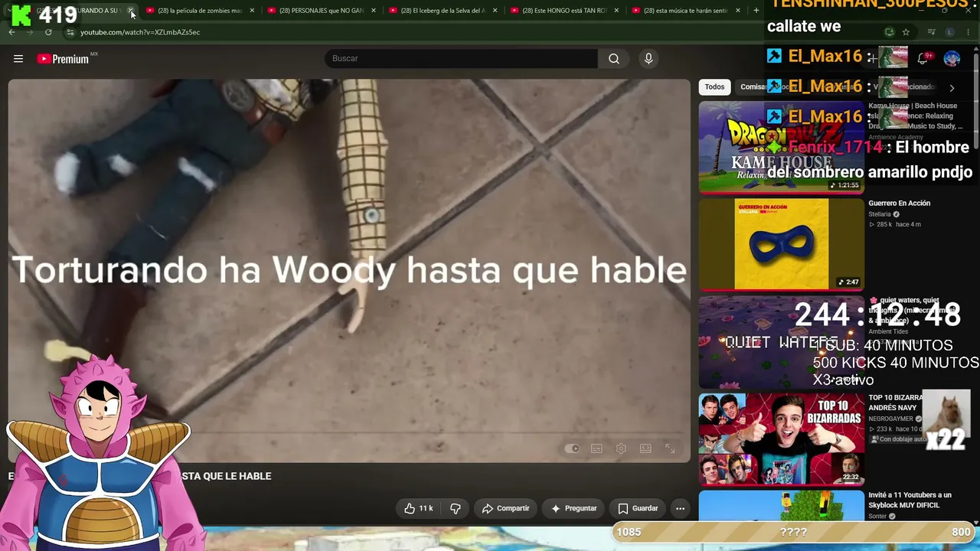Enter full screen video mode

coord(670,448)
